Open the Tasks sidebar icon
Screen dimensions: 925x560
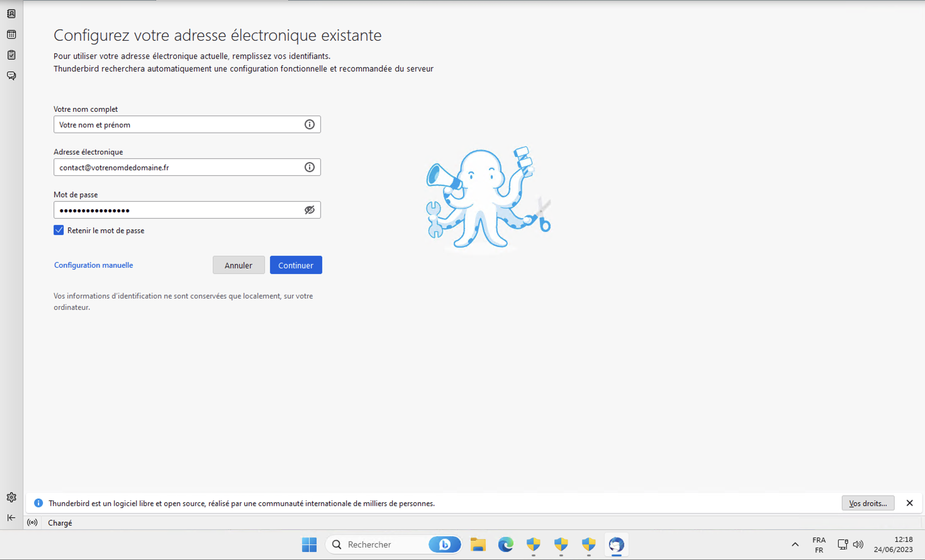pyautogui.click(x=11, y=55)
